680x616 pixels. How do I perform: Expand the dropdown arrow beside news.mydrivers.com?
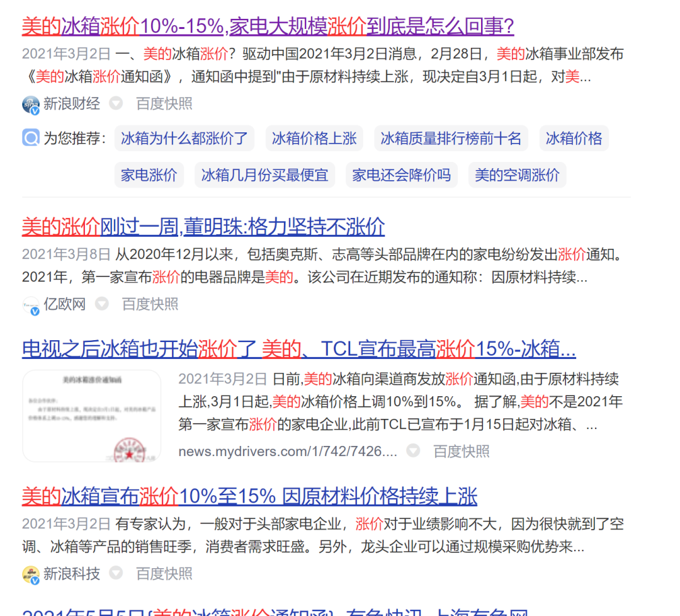point(413,451)
